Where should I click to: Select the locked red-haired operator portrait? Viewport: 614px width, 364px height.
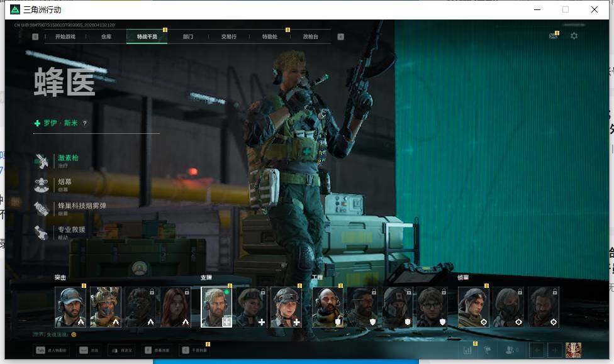tap(176, 307)
